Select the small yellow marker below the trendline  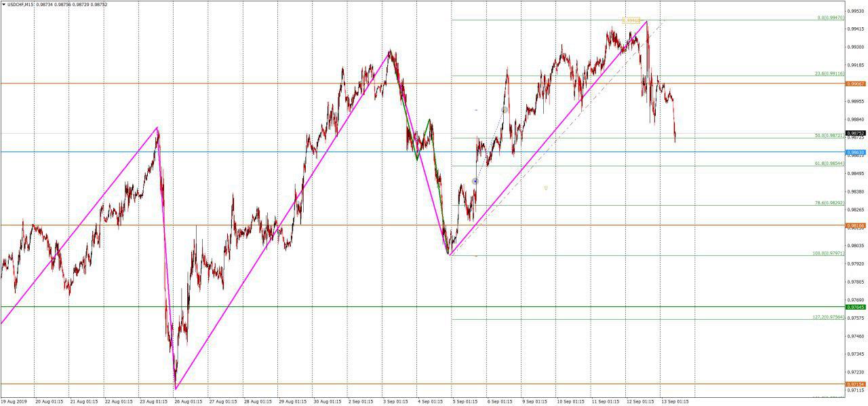click(546, 187)
